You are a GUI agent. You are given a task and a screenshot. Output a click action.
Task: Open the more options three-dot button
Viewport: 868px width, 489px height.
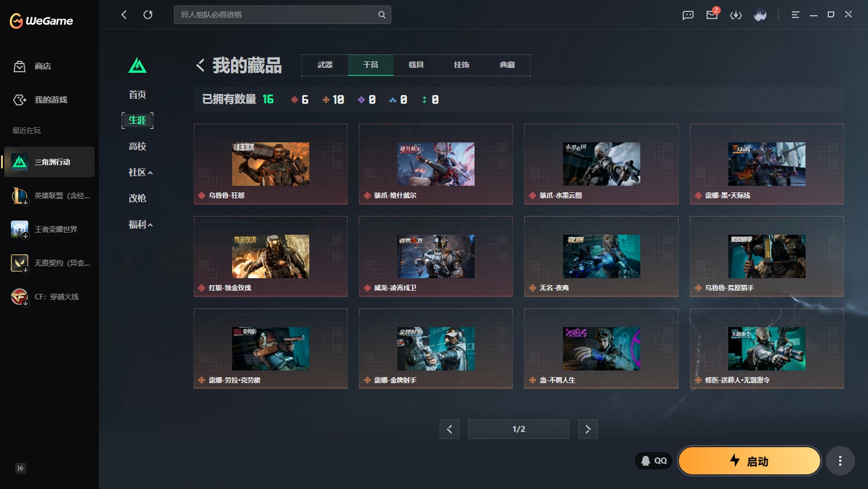point(840,461)
